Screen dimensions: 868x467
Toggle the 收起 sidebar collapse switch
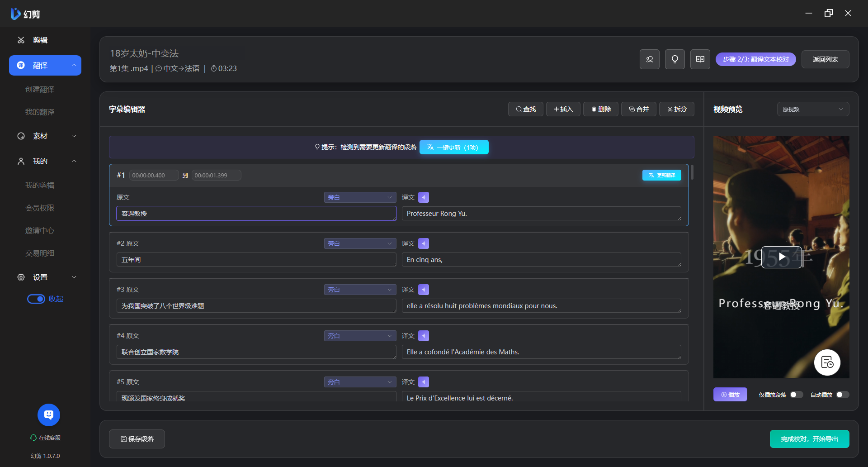[36, 299]
